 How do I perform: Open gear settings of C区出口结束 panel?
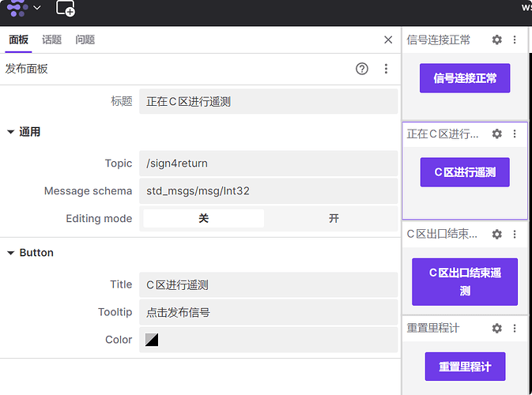(x=496, y=234)
